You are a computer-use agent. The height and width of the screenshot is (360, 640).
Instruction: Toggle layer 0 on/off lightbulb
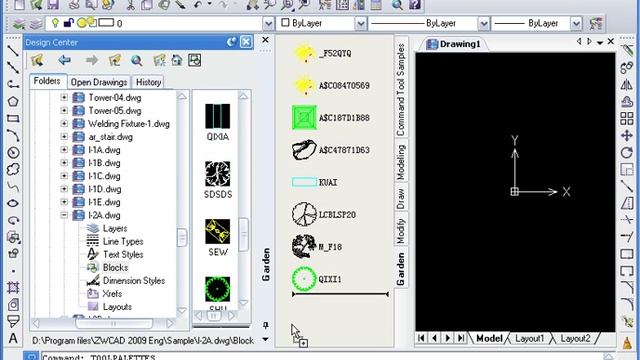55,23
